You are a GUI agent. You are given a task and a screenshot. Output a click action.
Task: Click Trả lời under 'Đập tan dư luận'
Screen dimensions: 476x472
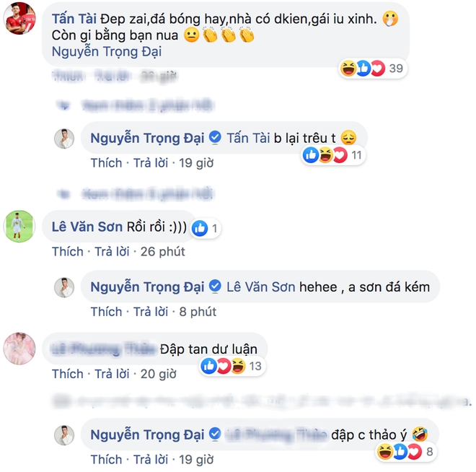pyautogui.click(x=112, y=374)
